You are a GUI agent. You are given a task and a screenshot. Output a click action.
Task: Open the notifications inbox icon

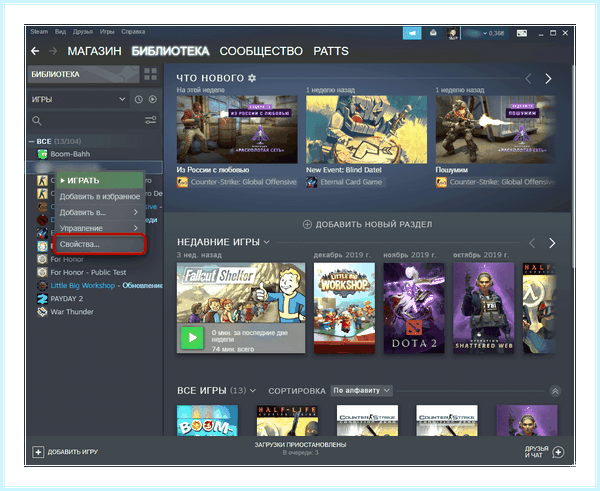coord(433,33)
